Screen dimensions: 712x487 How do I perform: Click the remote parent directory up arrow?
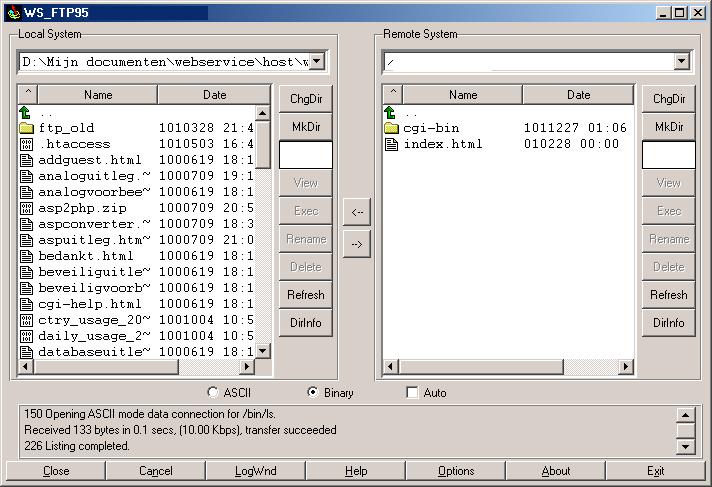click(391, 113)
